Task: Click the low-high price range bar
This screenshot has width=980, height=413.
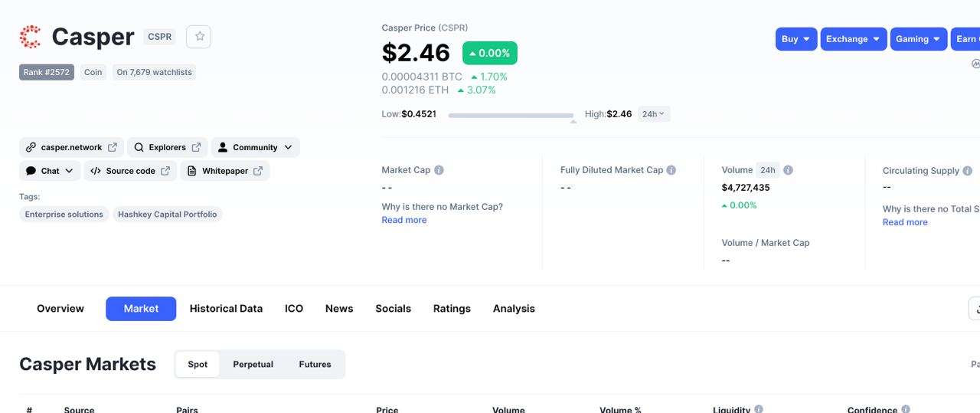Action: pos(511,116)
